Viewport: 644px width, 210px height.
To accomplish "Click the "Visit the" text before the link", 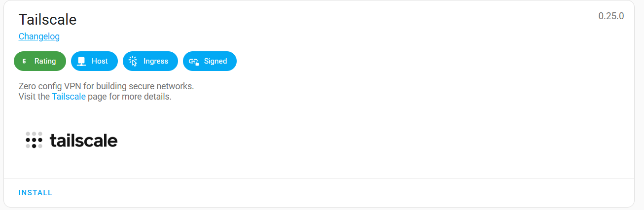I will (34, 97).
